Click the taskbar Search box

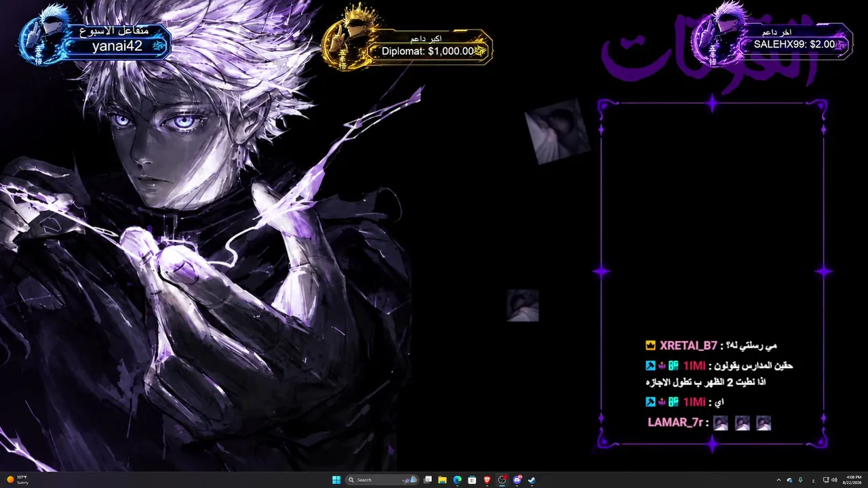382,480
